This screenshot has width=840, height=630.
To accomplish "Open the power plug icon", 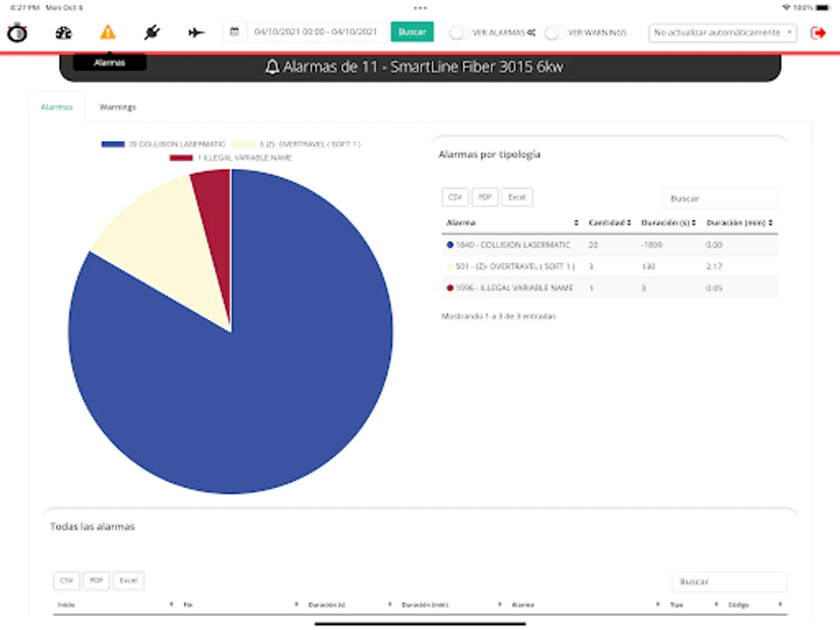I will pos(152,32).
